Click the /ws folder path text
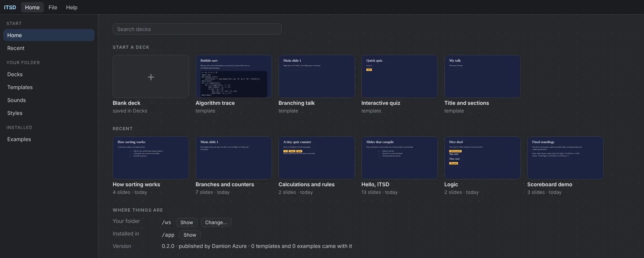The image size is (644, 258). click(x=167, y=223)
